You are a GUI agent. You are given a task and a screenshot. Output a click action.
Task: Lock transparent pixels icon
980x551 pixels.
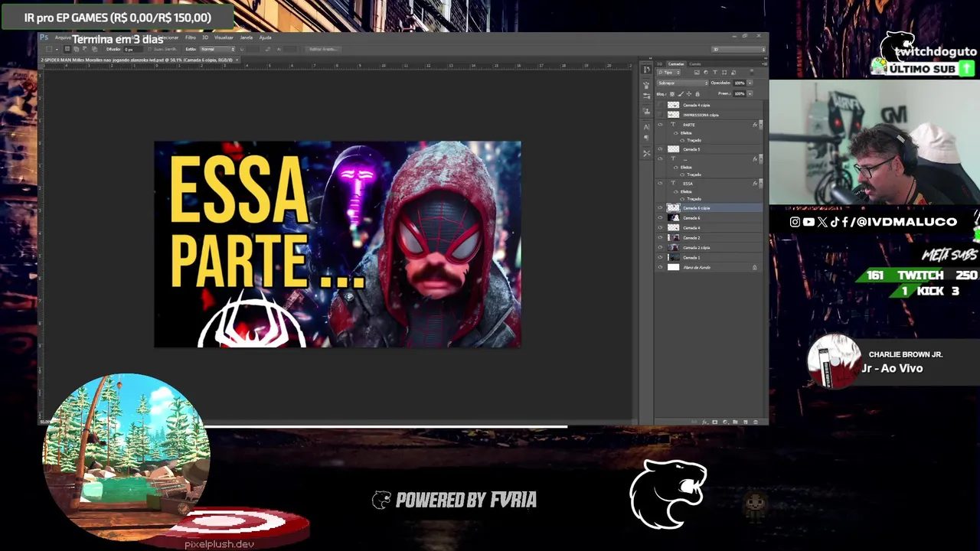click(x=672, y=94)
